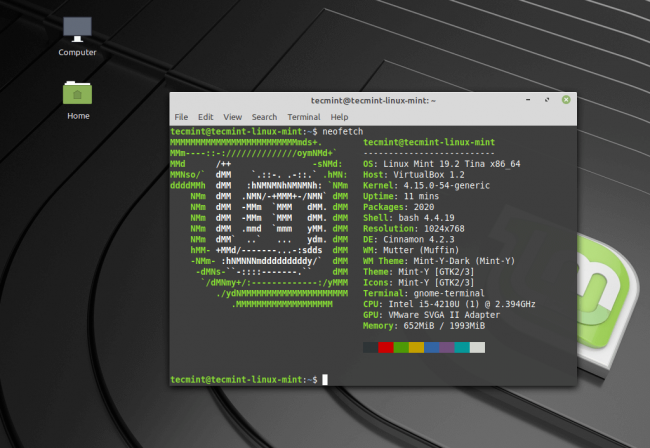Open the Computer desktop icon

77,36
